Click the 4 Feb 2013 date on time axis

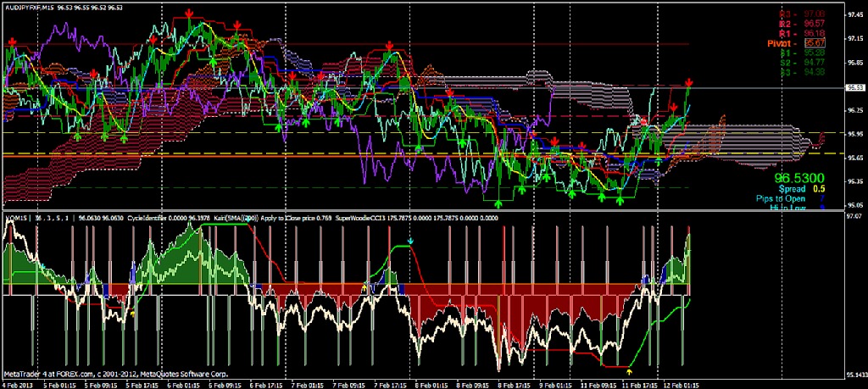19,383
